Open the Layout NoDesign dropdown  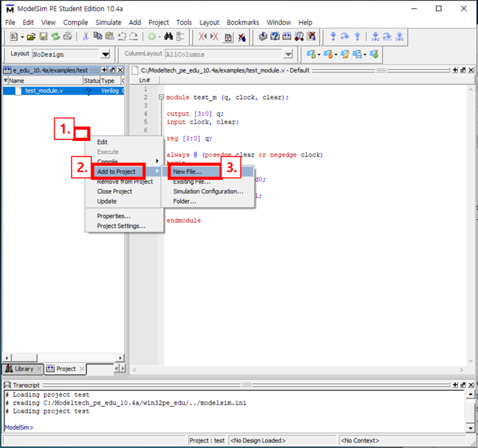coord(105,54)
